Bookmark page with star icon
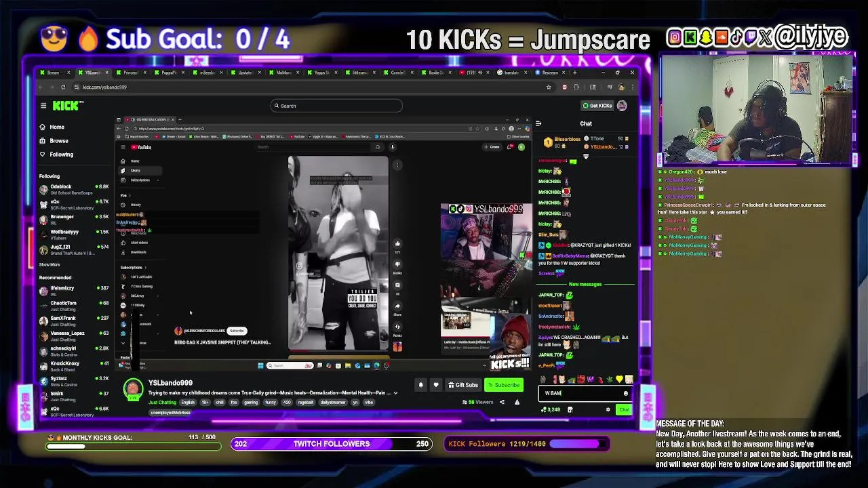Viewport: 868px width, 488px height. pyautogui.click(x=549, y=87)
